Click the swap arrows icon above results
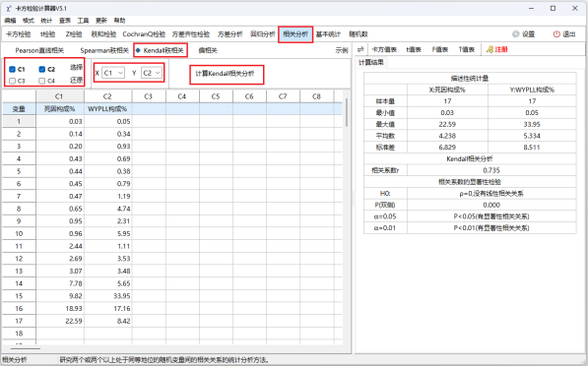The image size is (588, 366). pos(360,49)
